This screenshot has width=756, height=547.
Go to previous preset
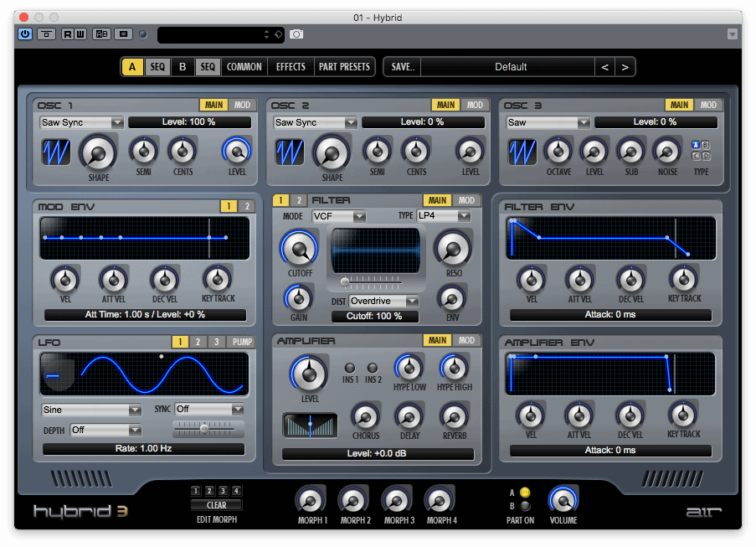point(604,67)
